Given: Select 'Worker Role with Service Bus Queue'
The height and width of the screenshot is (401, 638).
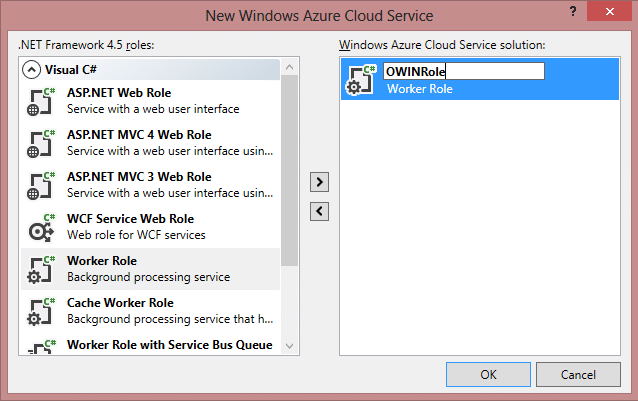Looking at the screenshot, I should click(170, 344).
